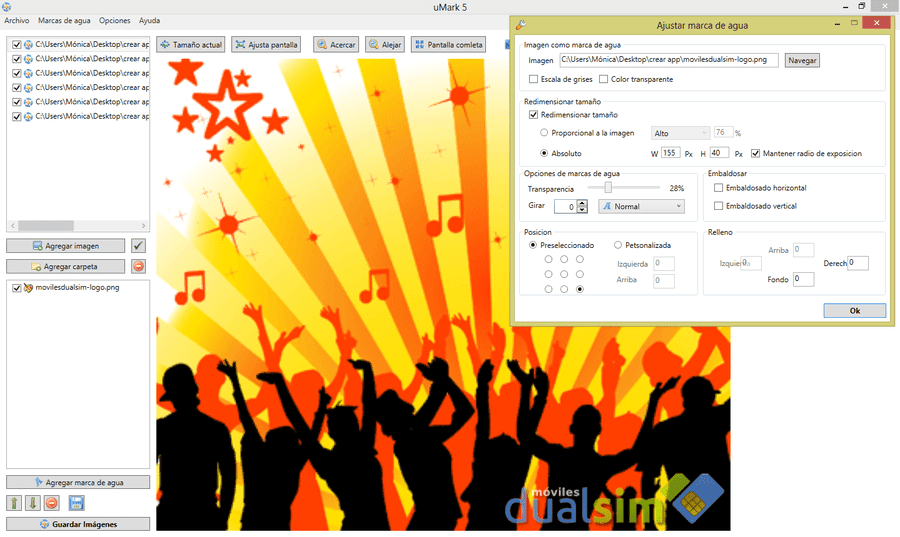The image size is (900, 537).
Task: Click the image list horizontal scrollbar
Action: 46,225
